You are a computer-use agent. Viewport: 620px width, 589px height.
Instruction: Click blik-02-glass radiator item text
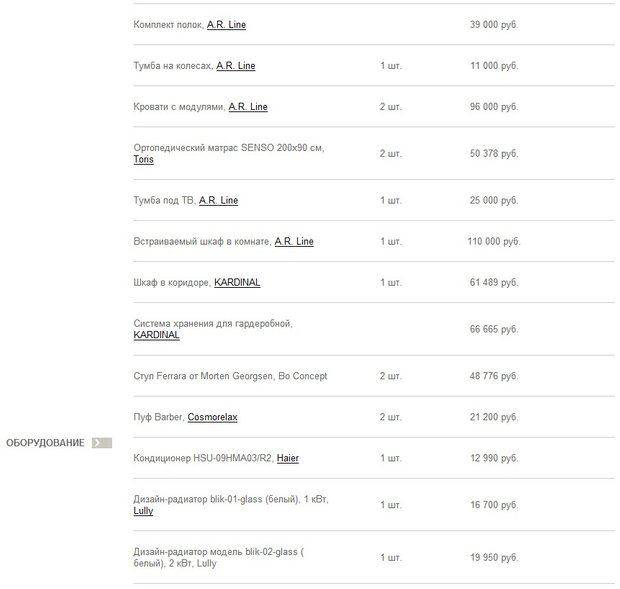point(218,557)
